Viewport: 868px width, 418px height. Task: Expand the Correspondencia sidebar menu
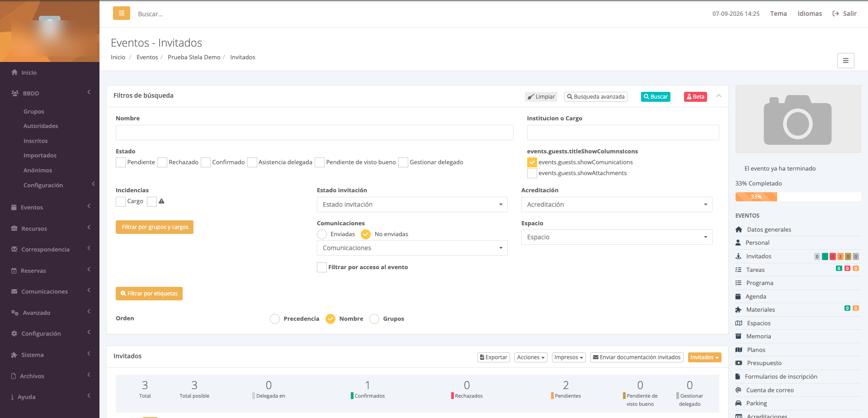50,249
